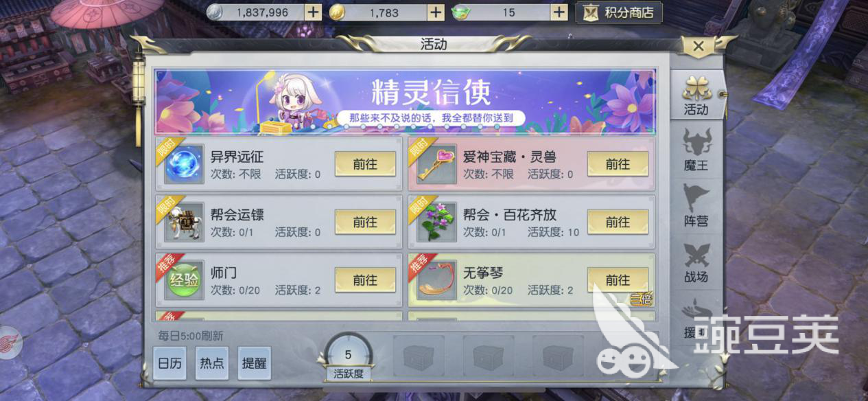Open the 日历 calendar button
This screenshot has width=868, height=401.
point(169,363)
